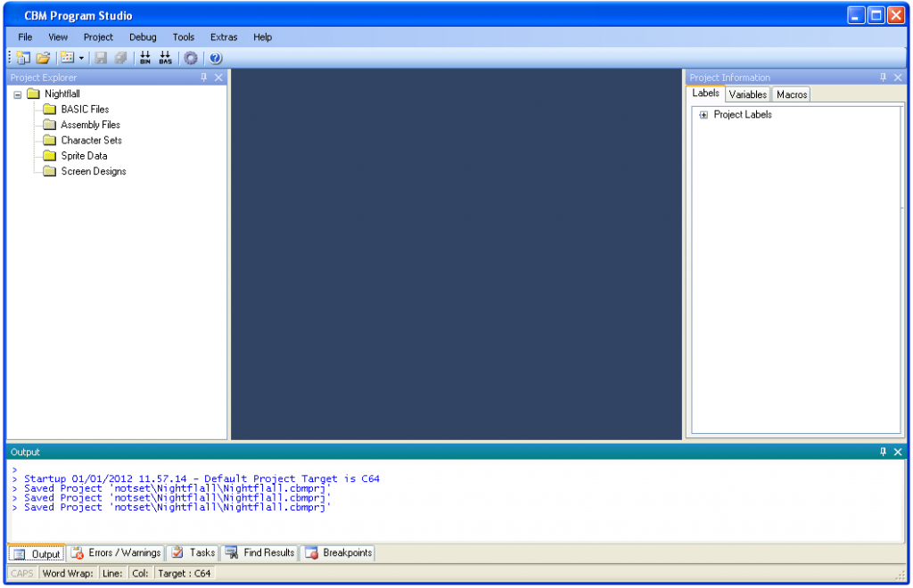This screenshot has width=913, height=588.
Task: Click the last Saved Project log line
Action: (x=177, y=507)
